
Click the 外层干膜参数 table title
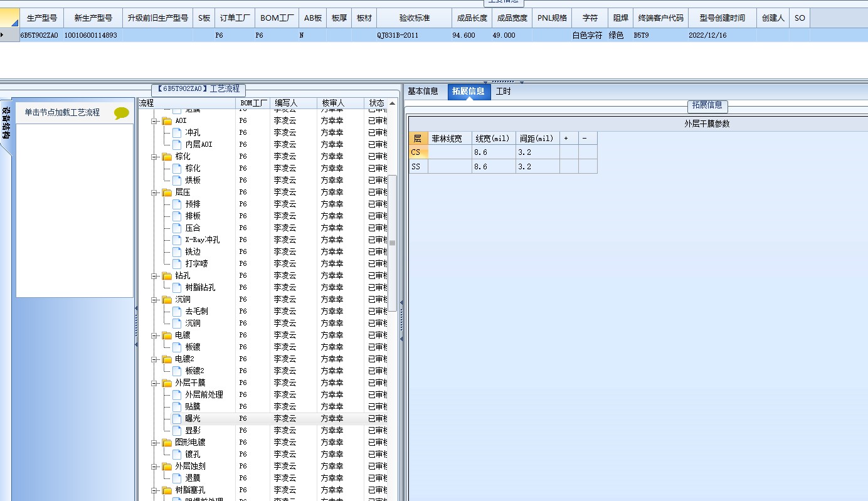[707, 124]
